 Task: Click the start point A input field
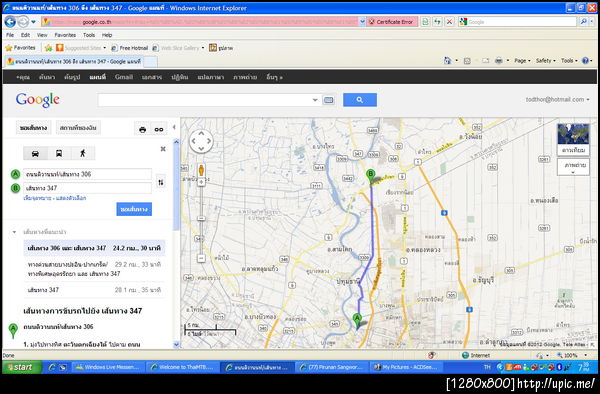[87, 174]
